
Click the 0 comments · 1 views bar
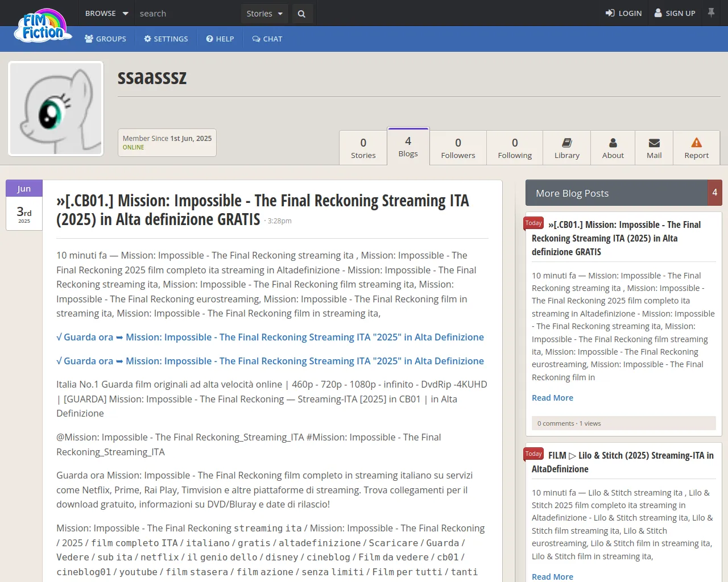pyautogui.click(x=624, y=423)
